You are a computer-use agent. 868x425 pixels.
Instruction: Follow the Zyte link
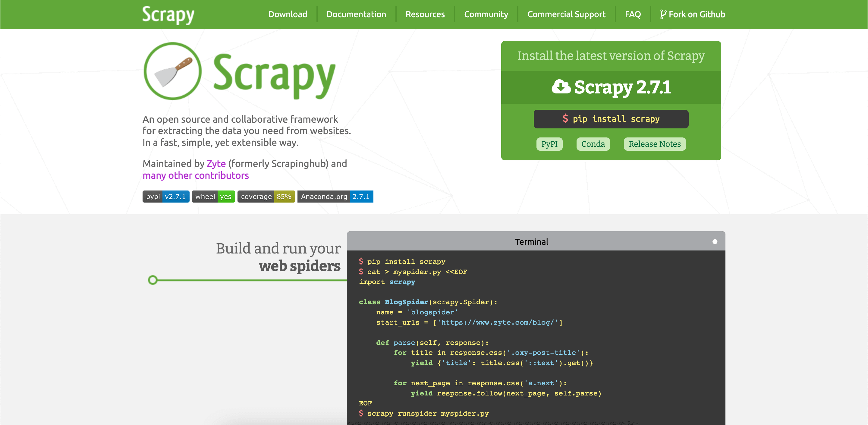pos(216,163)
